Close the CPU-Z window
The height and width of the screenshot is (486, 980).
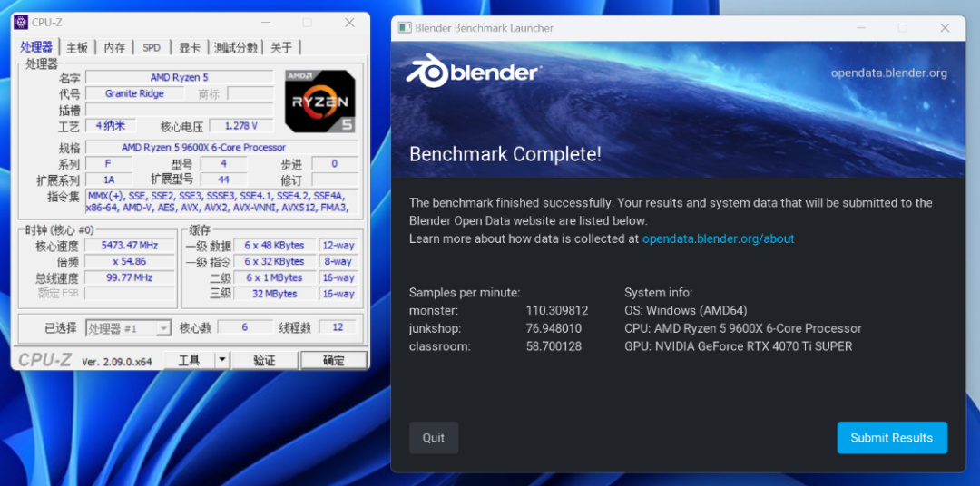point(349,23)
